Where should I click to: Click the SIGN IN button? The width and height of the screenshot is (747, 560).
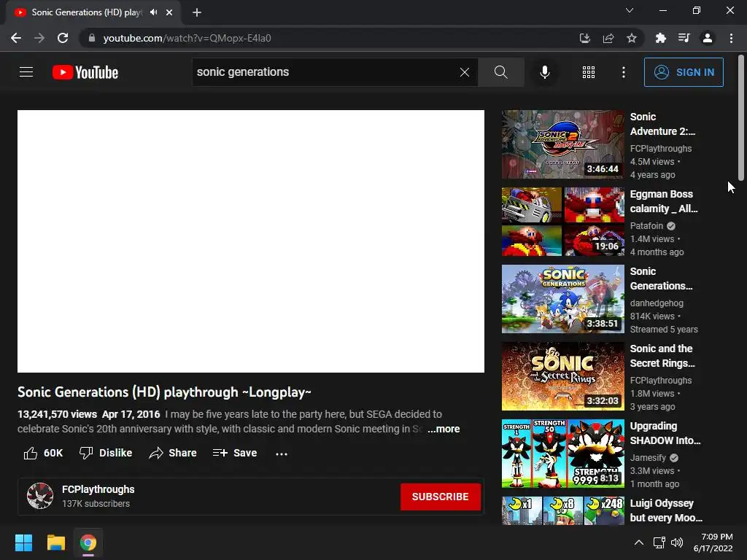point(684,72)
